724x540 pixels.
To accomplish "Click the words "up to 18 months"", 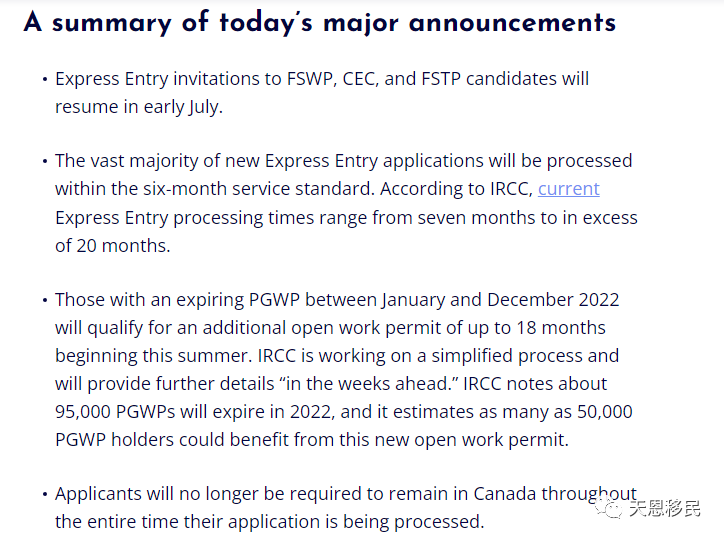I will (x=537, y=328).
